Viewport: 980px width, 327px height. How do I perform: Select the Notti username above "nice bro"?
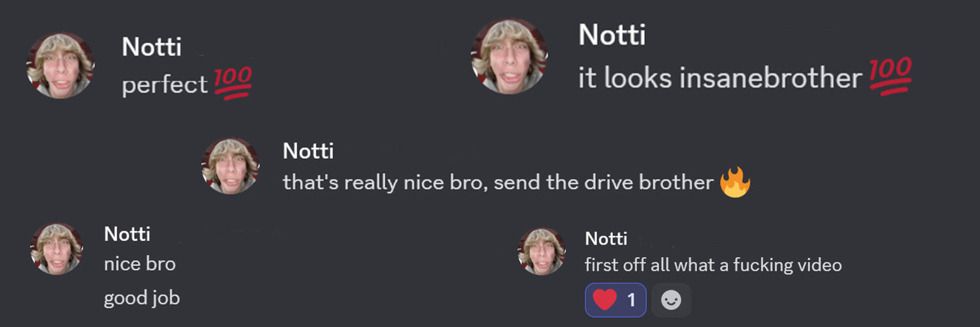(x=127, y=234)
